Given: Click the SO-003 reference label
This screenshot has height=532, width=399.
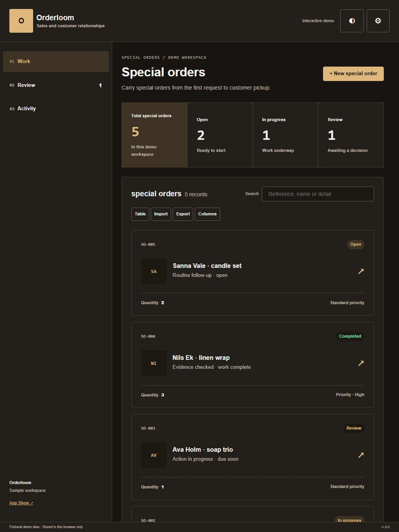Looking at the screenshot, I should [x=148, y=428].
